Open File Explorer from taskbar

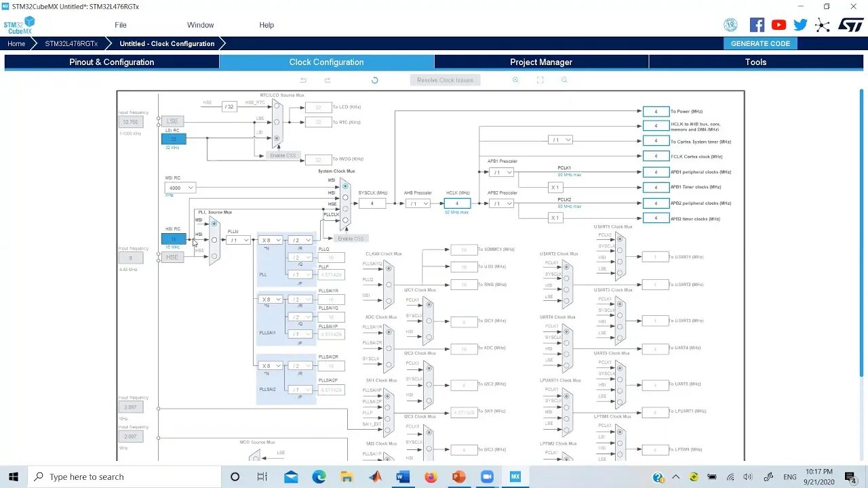point(347,476)
